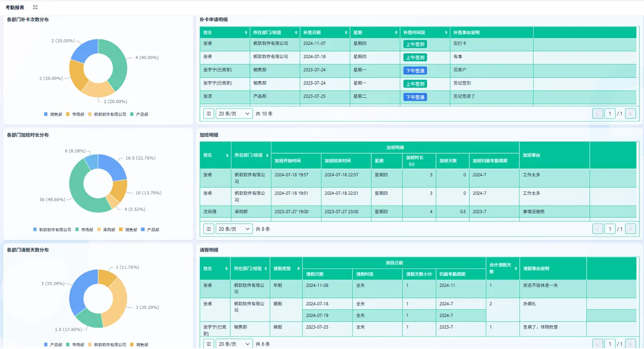The image size is (644, 349).
Task: Click the fullscreen icon beside 考勤报表
Action: pyautogui.click(x=35, y=7)
